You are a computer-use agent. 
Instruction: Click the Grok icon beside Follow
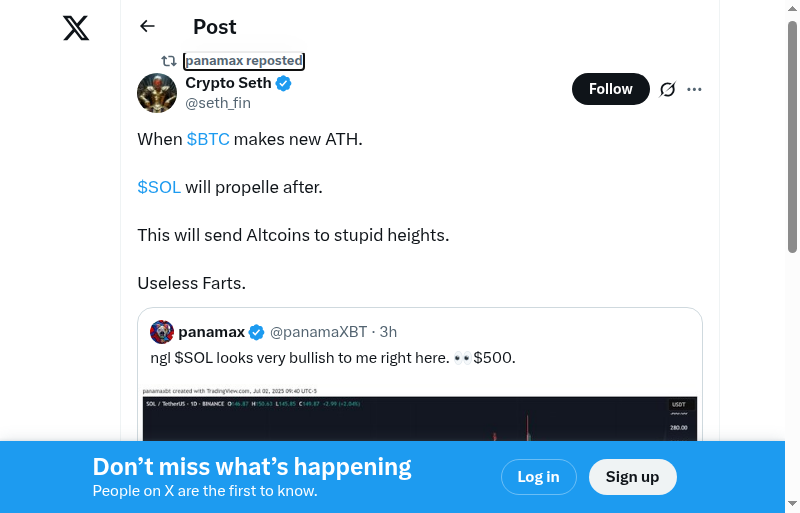coord(668,89)
